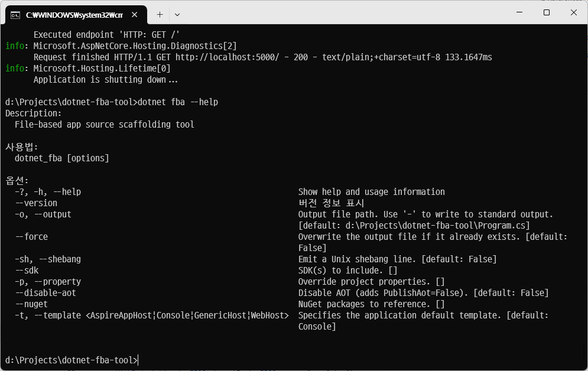Image resolution: width=588 pixels, height=371 pixels.
Task: Minimize the terminal window
Action: coord(518,12)
